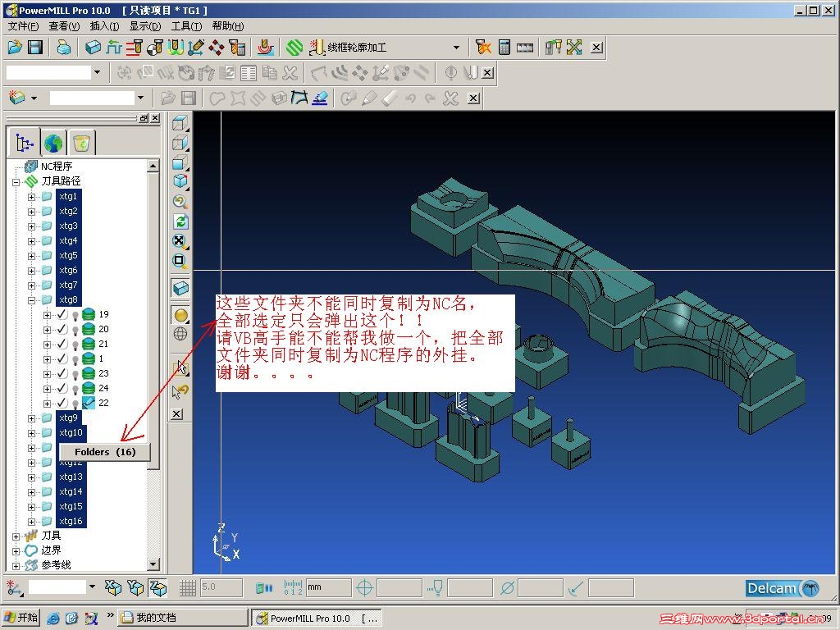Open the status bar workplane dropdown
Viewport: 840px width, 630px height.
(92, 587)
